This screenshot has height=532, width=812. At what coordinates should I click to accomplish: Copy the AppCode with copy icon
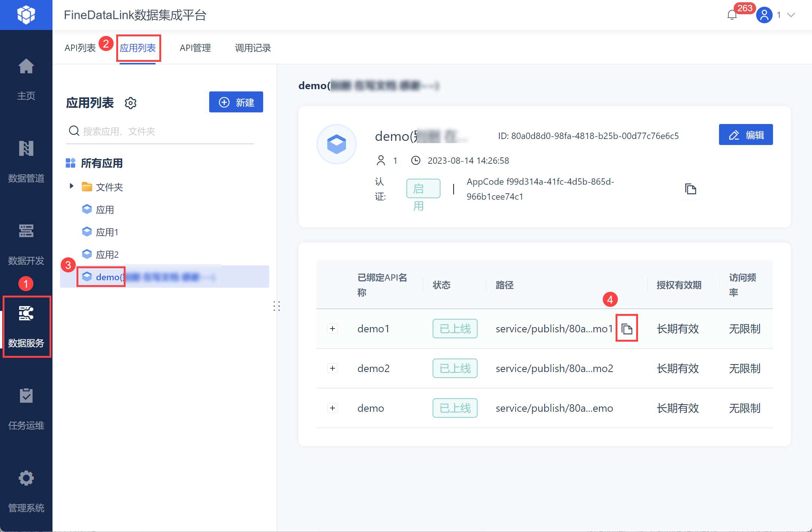(x=690, y=189)
